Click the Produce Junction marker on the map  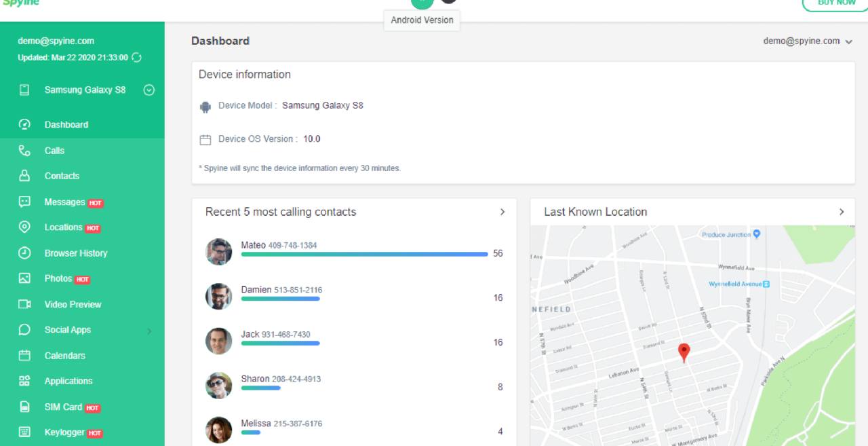pos(757,234)
